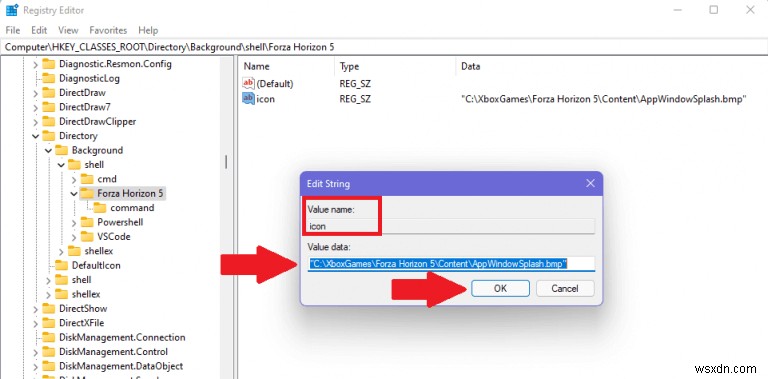768x379 pixels.
Task: Click folder icon next to DirectShow key
Action: click(x=48, y=308)
